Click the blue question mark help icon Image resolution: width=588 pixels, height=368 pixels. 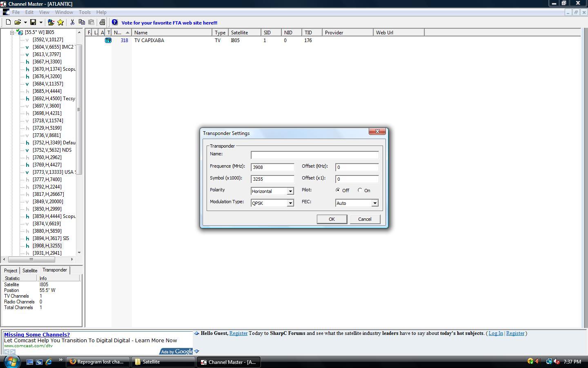[x=115, y=22]
